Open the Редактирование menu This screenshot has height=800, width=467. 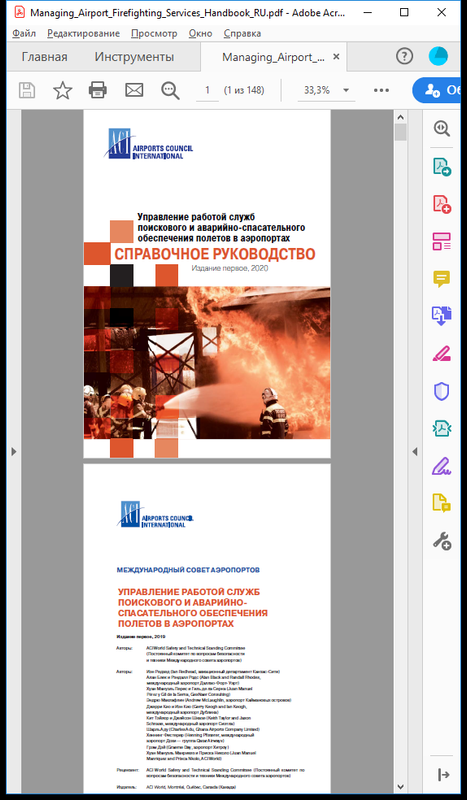(x=84, y=34)
